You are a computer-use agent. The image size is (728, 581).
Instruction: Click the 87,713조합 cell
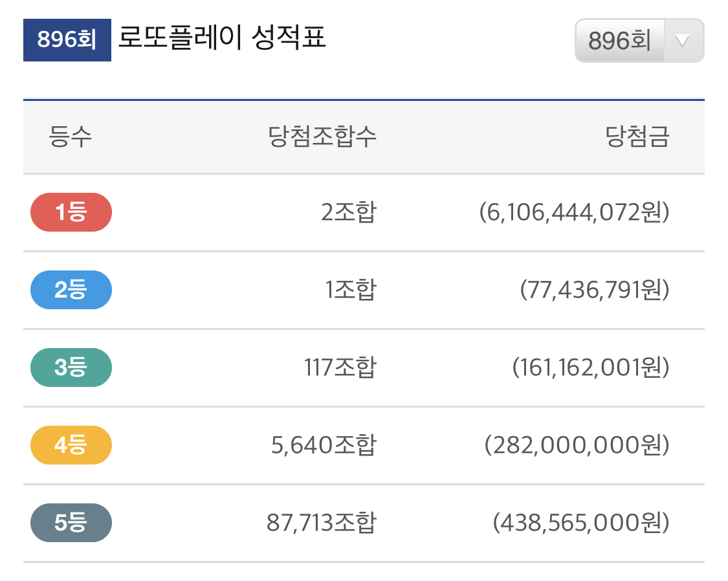(321, 523)
